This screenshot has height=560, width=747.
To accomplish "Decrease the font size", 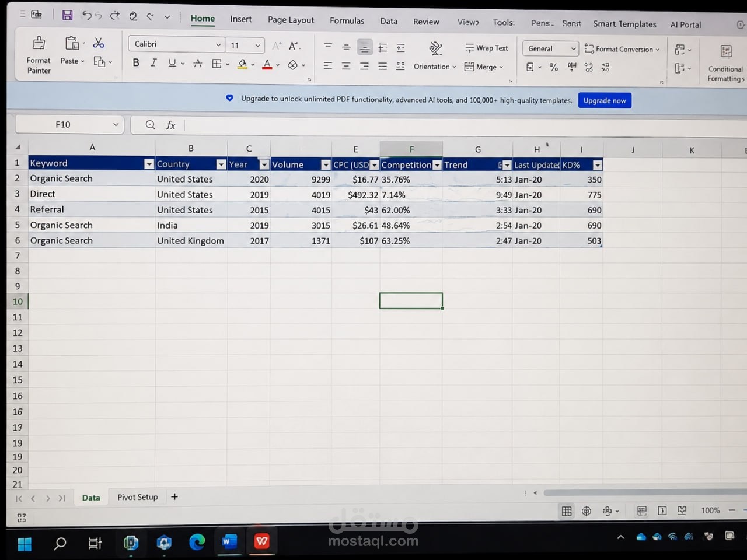I will (x=294, y=45).
